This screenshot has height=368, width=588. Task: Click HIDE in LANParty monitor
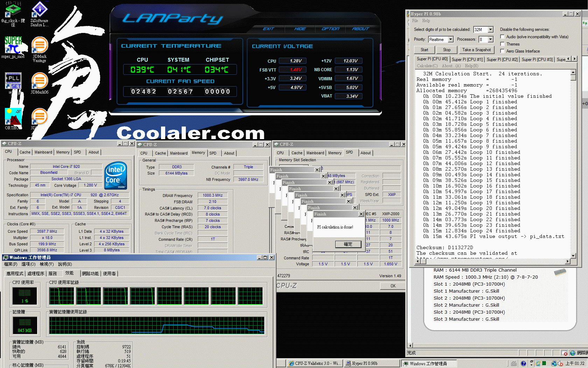tap(300, 29)
